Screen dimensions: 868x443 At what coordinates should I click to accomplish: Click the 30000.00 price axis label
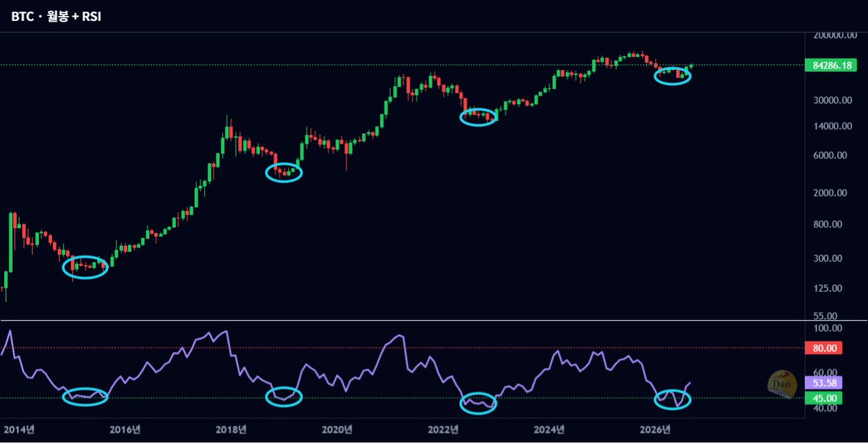coord(833,100)
